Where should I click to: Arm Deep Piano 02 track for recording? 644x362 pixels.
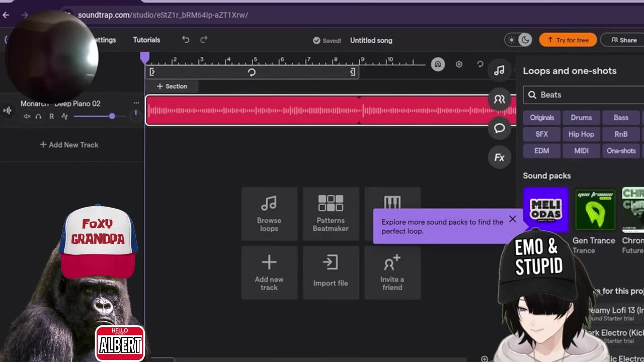[x=51, y=116]
